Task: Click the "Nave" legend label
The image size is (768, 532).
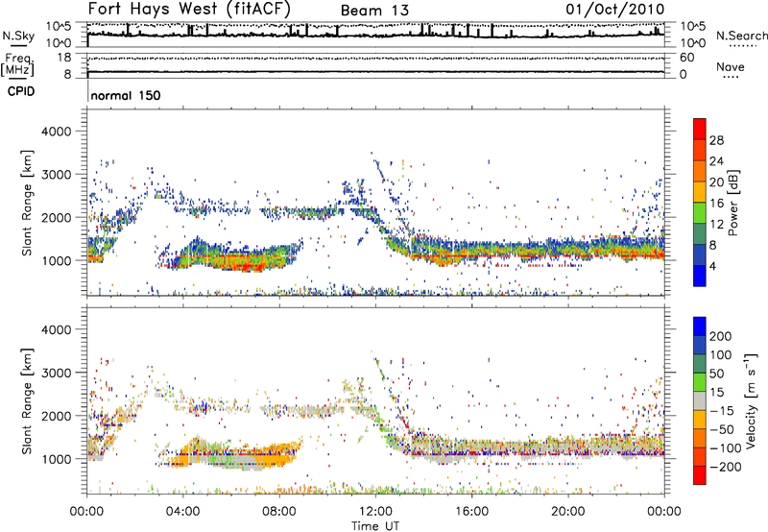Action: pos(731,67)
